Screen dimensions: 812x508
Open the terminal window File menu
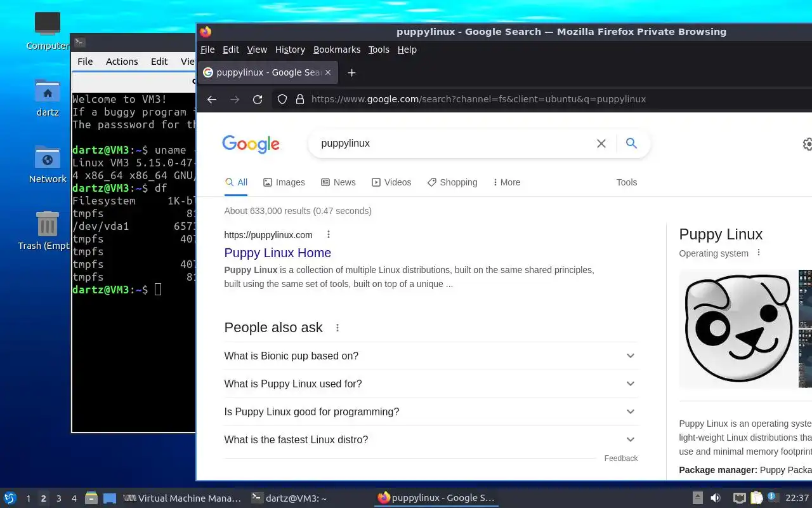coord(85,62)
